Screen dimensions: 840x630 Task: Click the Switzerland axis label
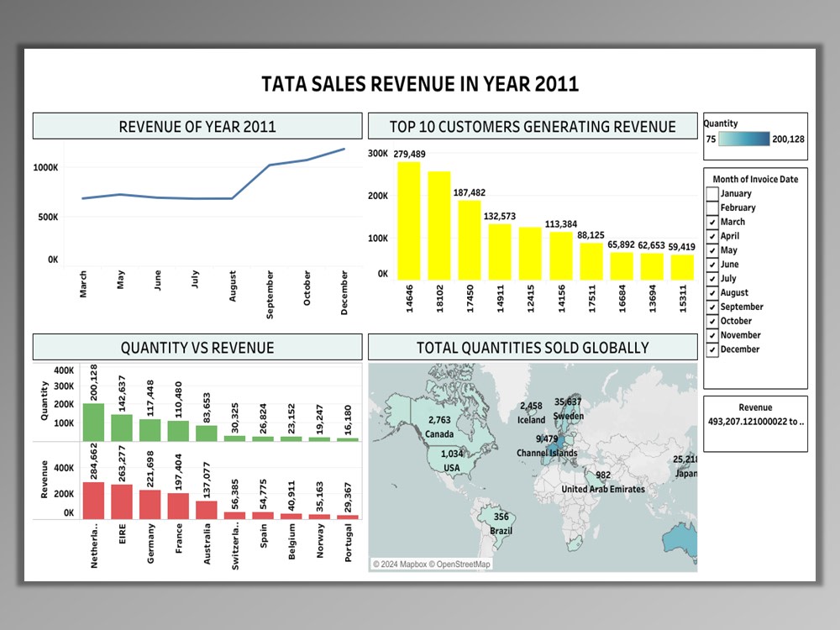click(234, 547)
